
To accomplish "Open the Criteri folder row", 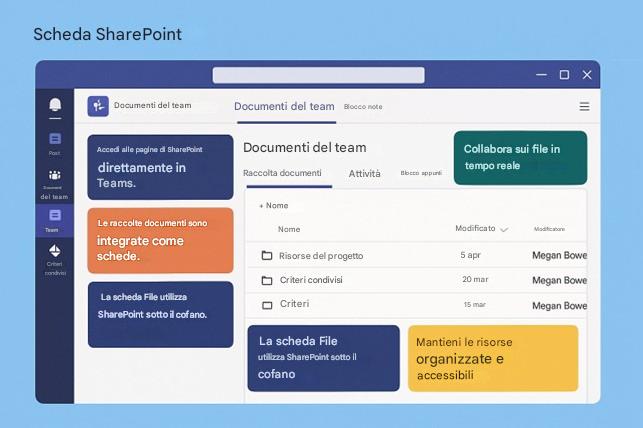I will coord(416,305).
